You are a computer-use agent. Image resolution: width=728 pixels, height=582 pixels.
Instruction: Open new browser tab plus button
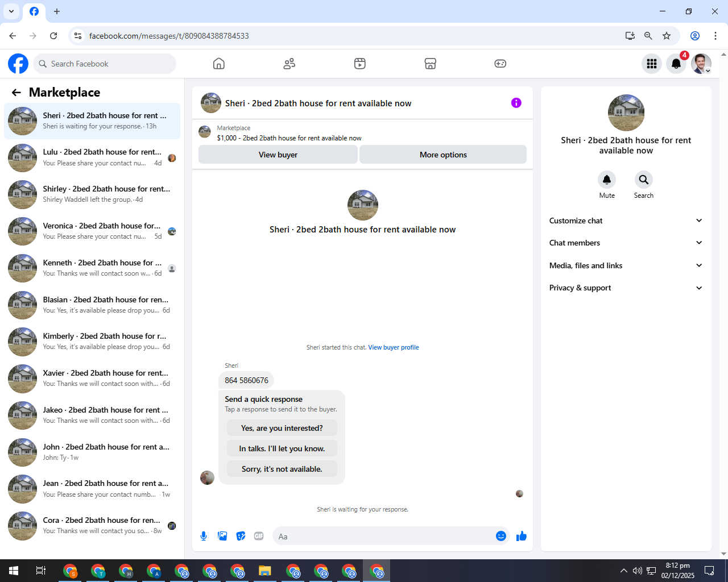coord(57,11)
